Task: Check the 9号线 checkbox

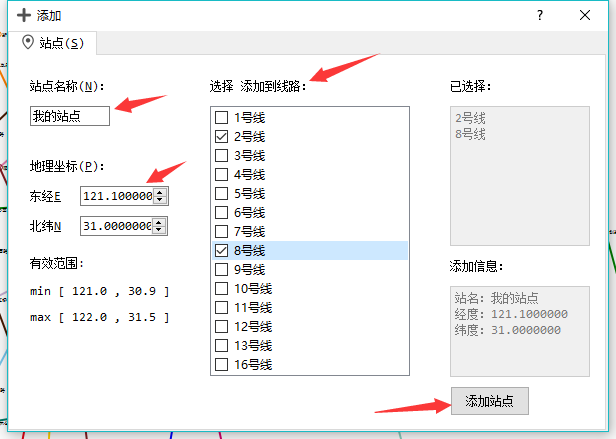Action: pyautogui.click(x=222, y=269)
